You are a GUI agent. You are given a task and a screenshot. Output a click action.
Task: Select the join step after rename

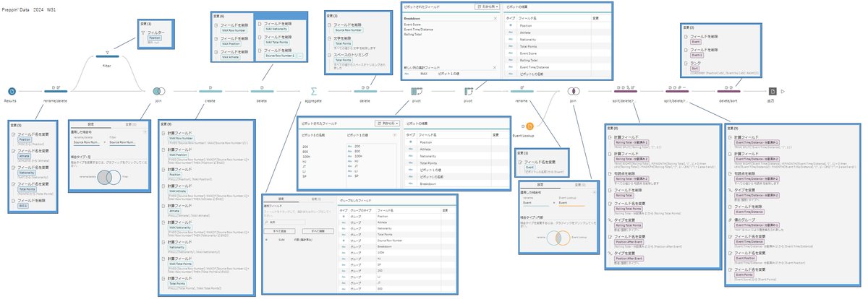(x=572, y=91)
